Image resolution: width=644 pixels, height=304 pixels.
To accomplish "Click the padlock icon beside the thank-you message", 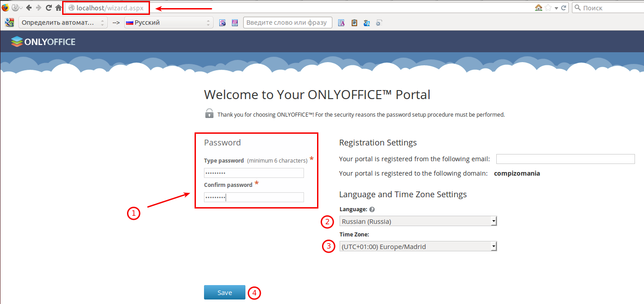I will pos(209,113).
